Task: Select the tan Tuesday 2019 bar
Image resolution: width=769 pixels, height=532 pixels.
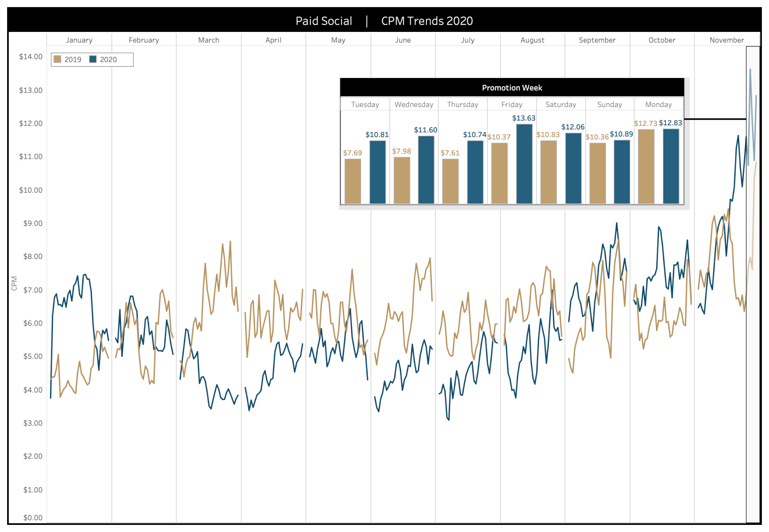Action: click(x=353, y=181)
